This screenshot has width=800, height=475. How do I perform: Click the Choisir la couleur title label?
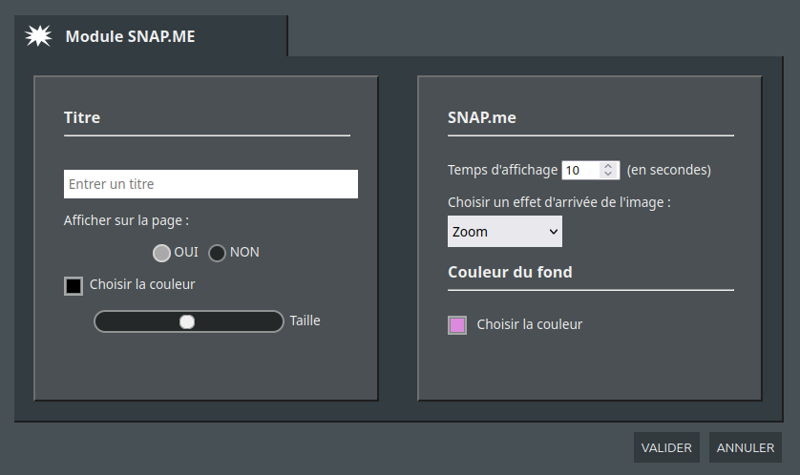coord(142,284)
